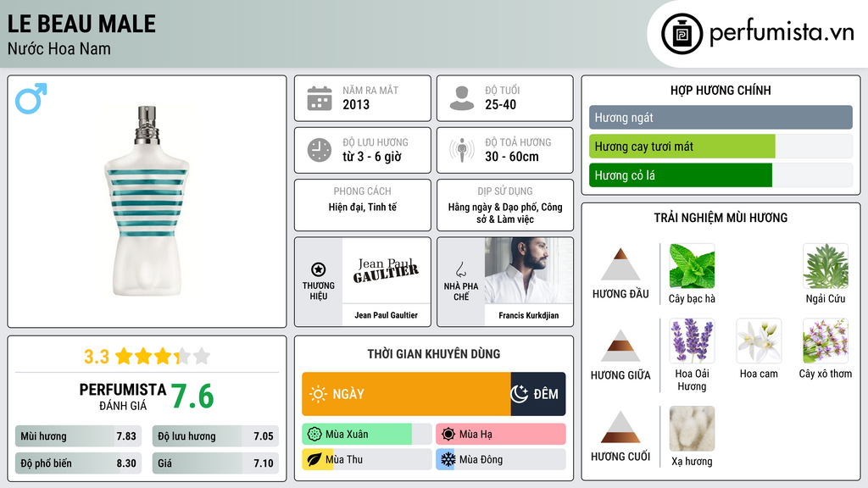868x488 pixels.
Task: Click the Hợp hương chính heading
Action: [721, 90]
